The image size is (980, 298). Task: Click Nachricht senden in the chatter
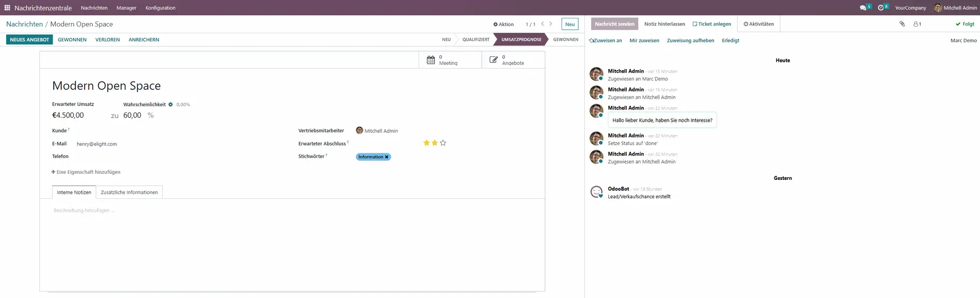point(615,24)
